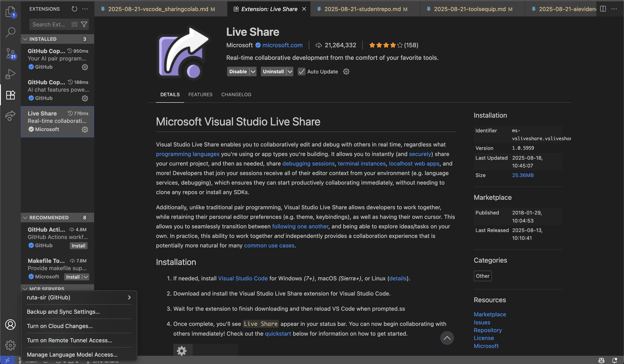This screenshot has width=624, height=364.
Task: Open the Marketplace resource link
Action: [x=489, y=314]
